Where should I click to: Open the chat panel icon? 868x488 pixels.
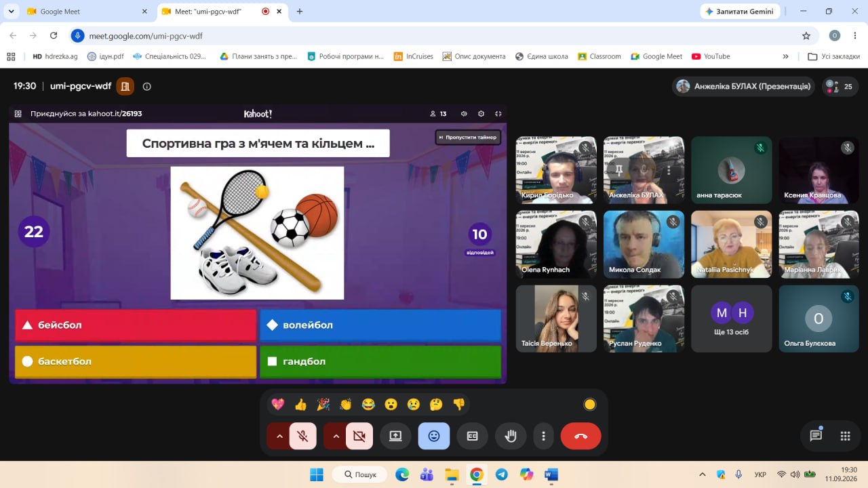(x=816, y=436)
